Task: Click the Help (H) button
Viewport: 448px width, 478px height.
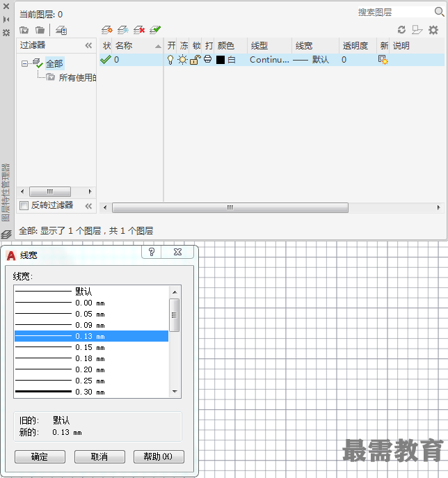Action: 159,456
